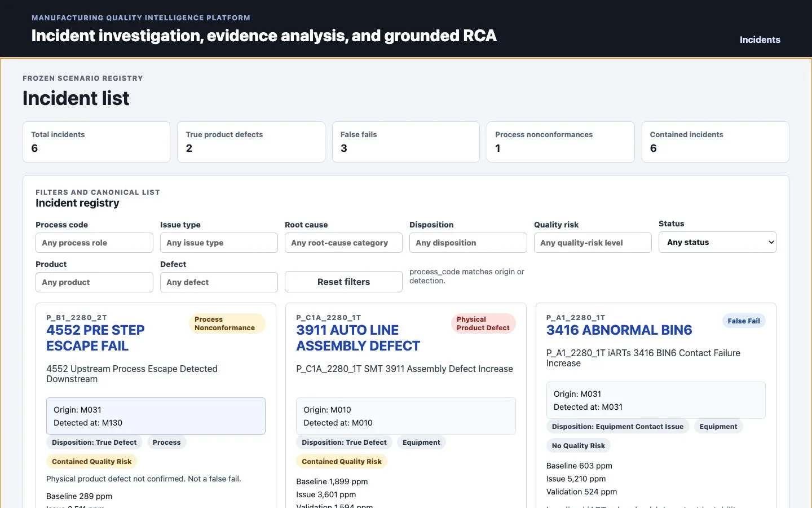812x508 pixels.
Task: Click the Product filter input
Action: (x=94, y=282)
